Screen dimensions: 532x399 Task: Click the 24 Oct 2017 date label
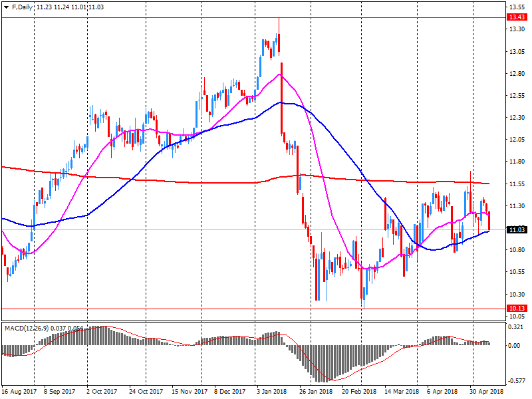[146, 392]
